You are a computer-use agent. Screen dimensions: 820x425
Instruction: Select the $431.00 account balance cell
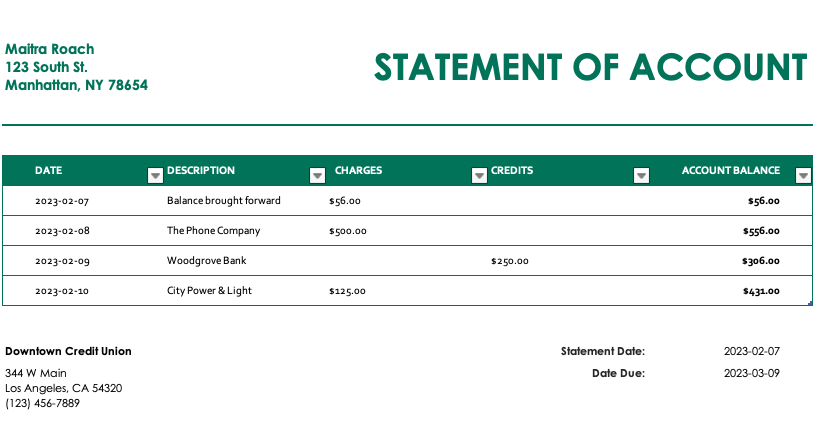(x=761, y=291)
